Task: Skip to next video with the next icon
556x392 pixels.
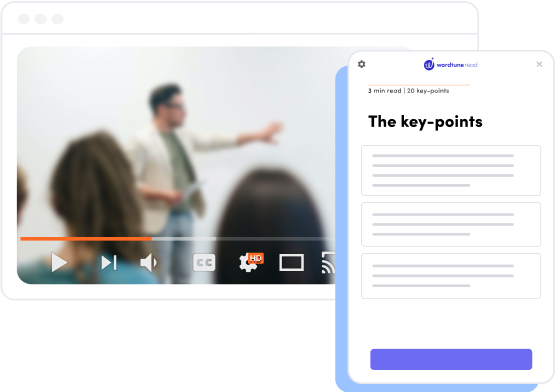Action: (x=109, y=263)
